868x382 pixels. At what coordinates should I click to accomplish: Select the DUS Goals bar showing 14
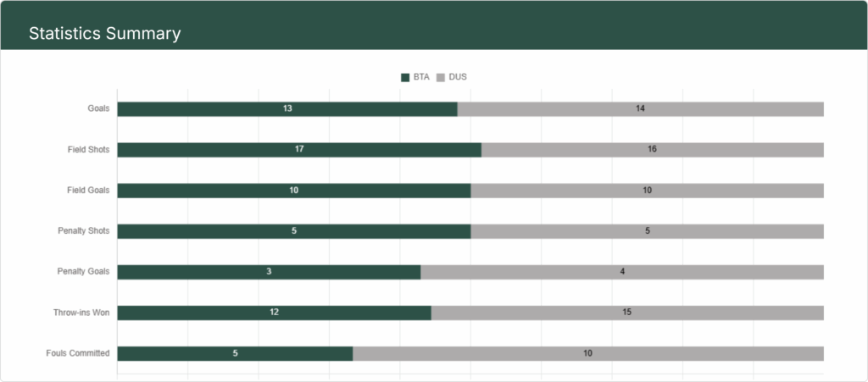point(640,109)
